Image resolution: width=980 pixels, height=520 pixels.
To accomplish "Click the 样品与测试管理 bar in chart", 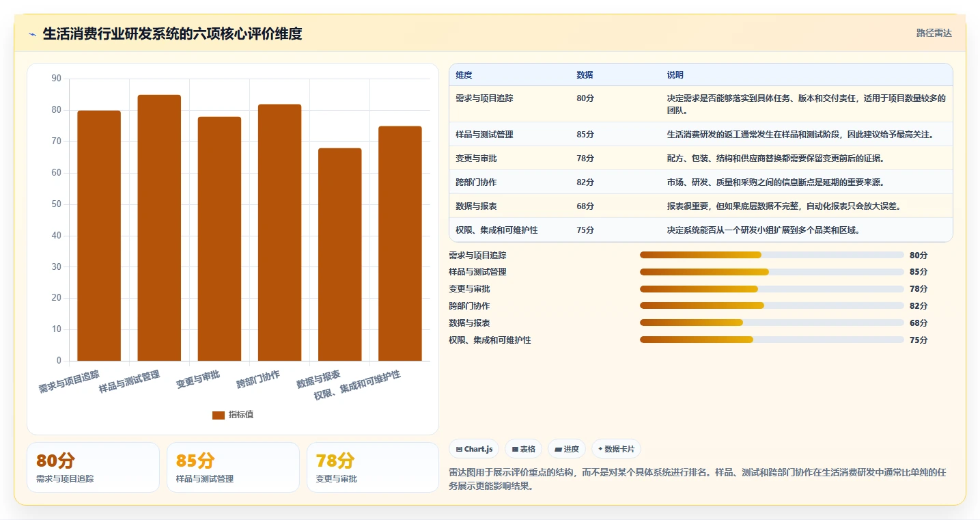I will point(159,228).
